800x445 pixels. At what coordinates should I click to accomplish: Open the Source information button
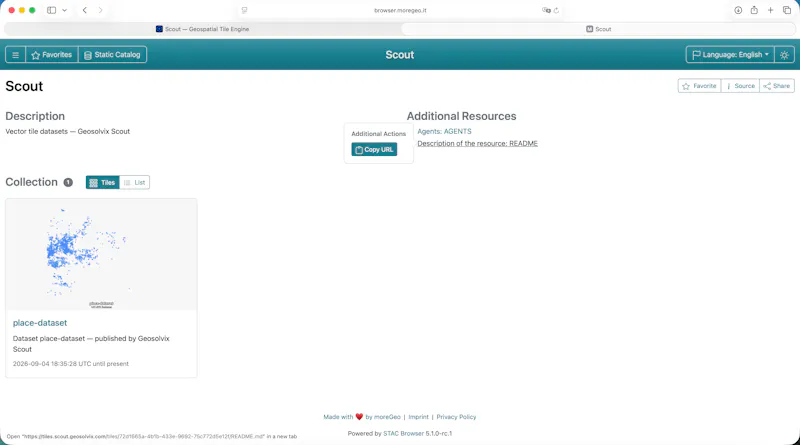pos(740,86)
